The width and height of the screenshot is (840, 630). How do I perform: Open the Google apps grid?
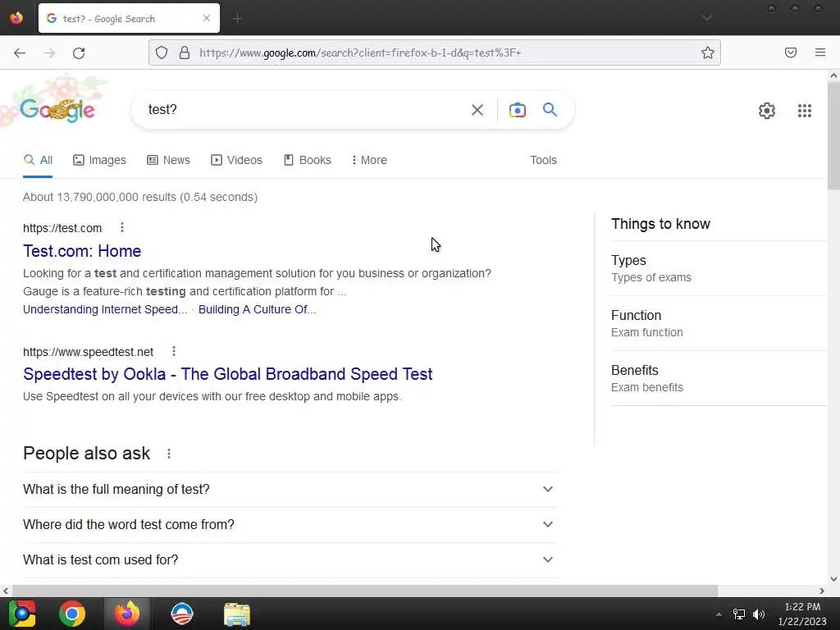tap(804, 111)
